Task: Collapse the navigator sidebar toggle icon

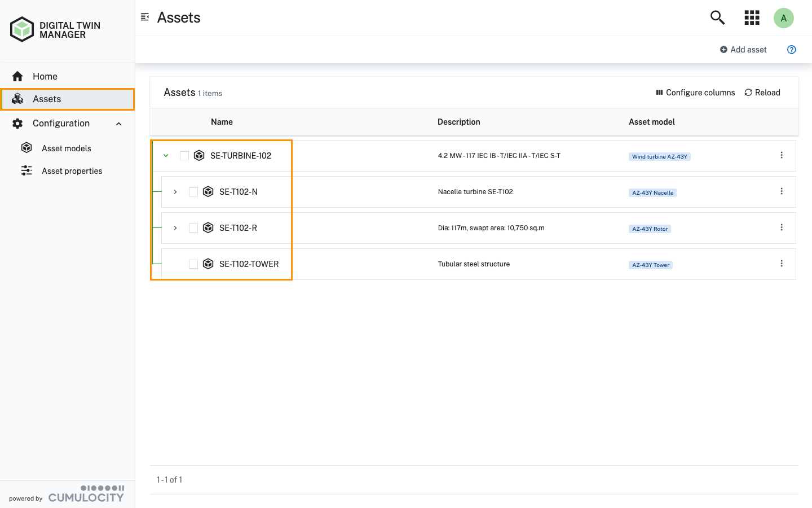Action: [145, 17]
